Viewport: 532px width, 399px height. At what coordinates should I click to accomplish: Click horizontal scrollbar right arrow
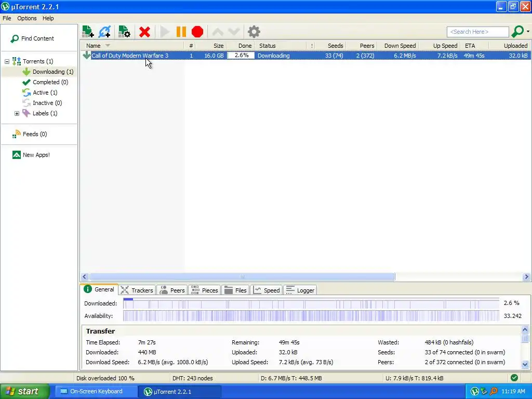(526, 276)
